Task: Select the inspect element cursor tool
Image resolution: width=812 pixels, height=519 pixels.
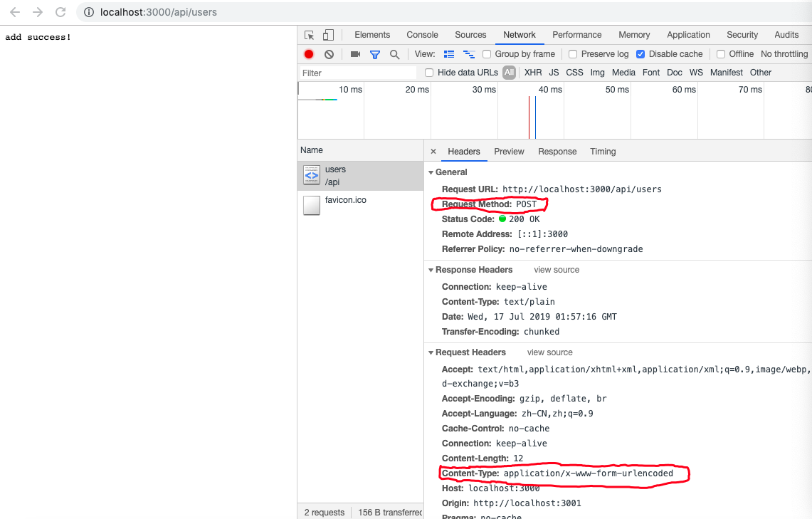Action: 310,34
